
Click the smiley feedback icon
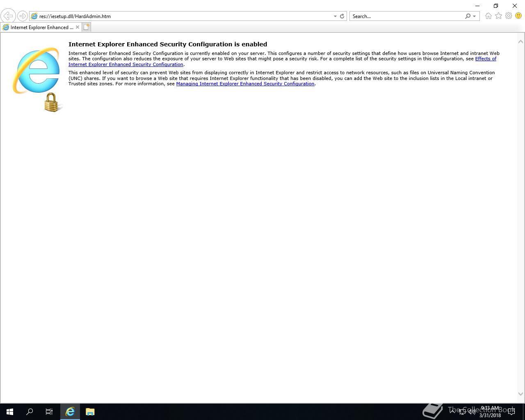[518, 16]
